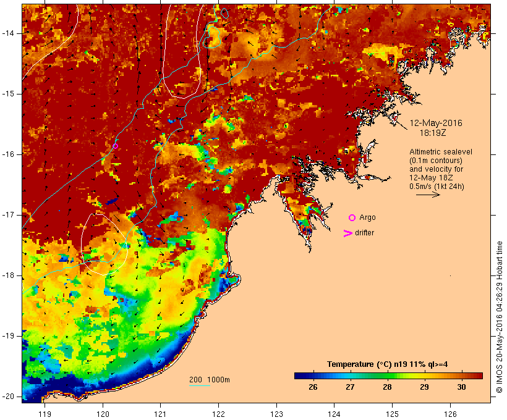The height and width of the screenshot is (420, 507).
Task: Click the -20 latitude axis label
Action: [x=8, y=397]
